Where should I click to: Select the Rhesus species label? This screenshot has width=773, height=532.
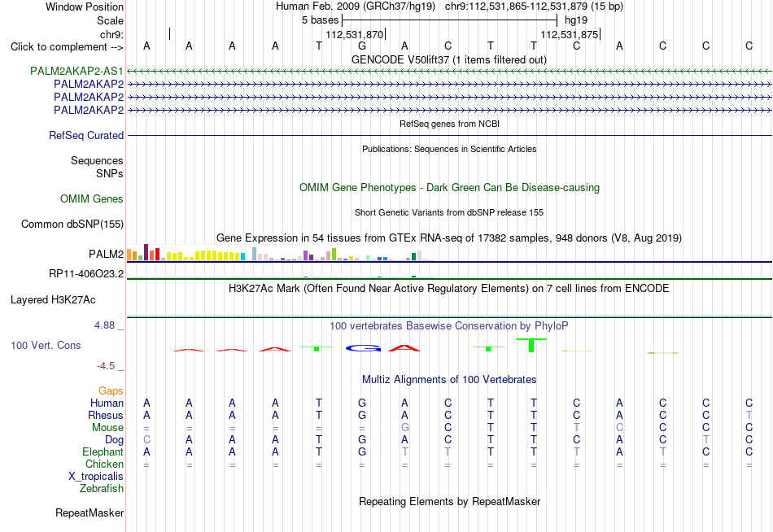click(106, 415)
